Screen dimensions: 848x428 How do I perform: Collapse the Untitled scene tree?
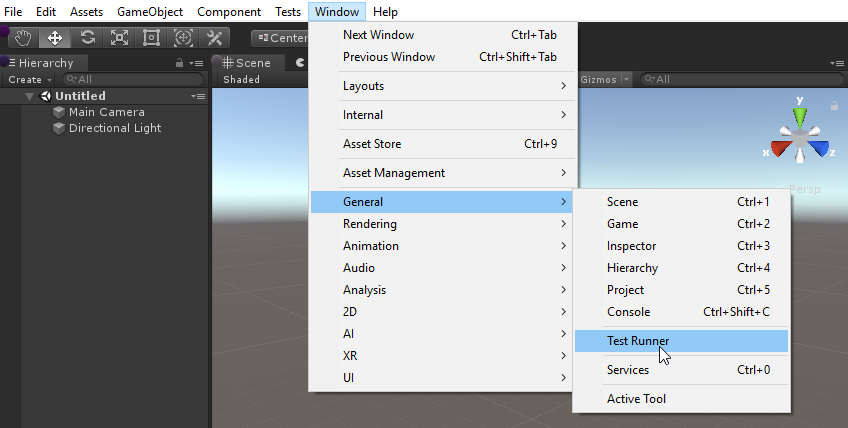point(31,96)
